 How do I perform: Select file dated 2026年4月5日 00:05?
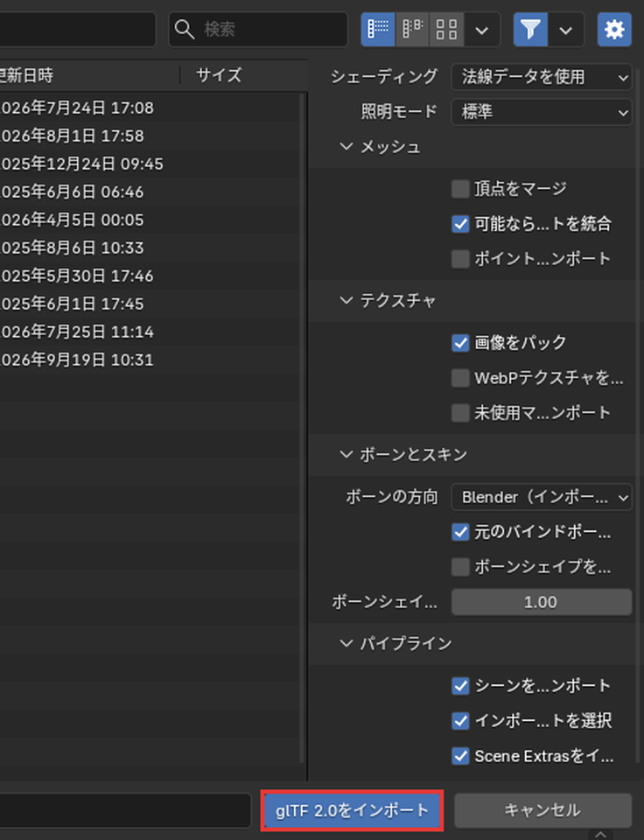point(150,220)
